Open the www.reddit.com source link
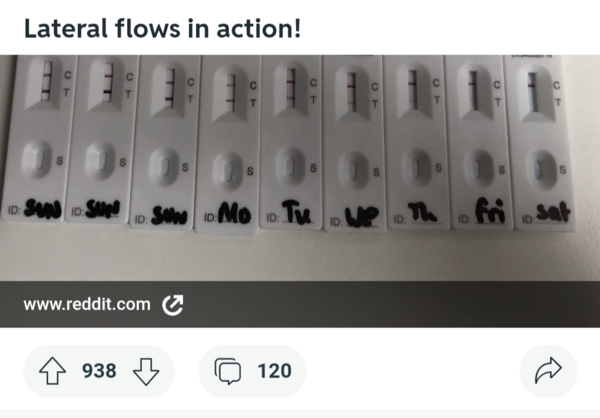The image size is (600, 418). coord(86,304)
